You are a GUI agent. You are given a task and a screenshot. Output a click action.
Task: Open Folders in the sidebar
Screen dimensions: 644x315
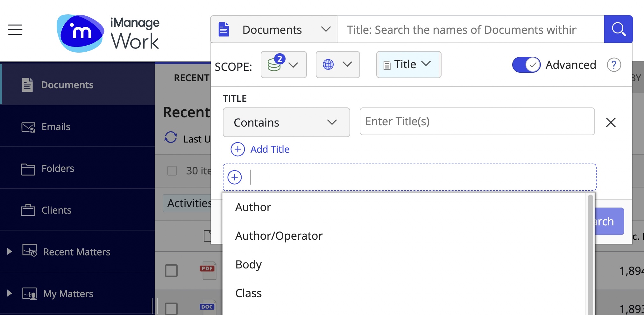pos(77,168)
